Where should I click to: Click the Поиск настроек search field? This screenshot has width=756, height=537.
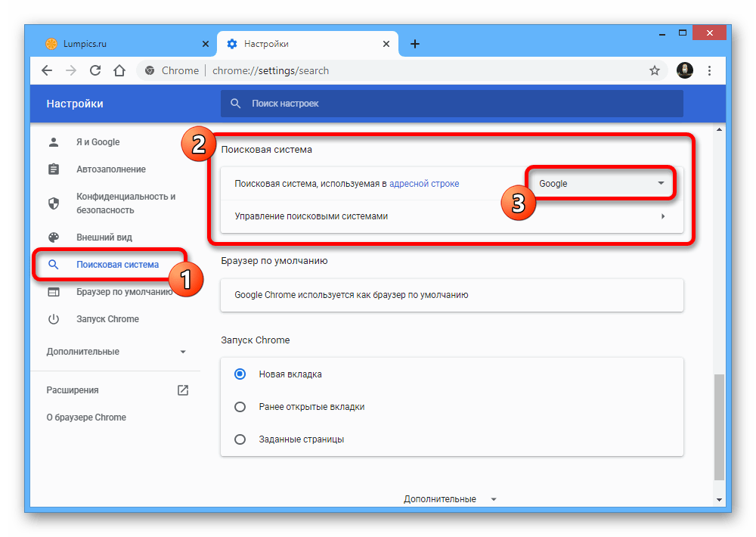[451, 104]
